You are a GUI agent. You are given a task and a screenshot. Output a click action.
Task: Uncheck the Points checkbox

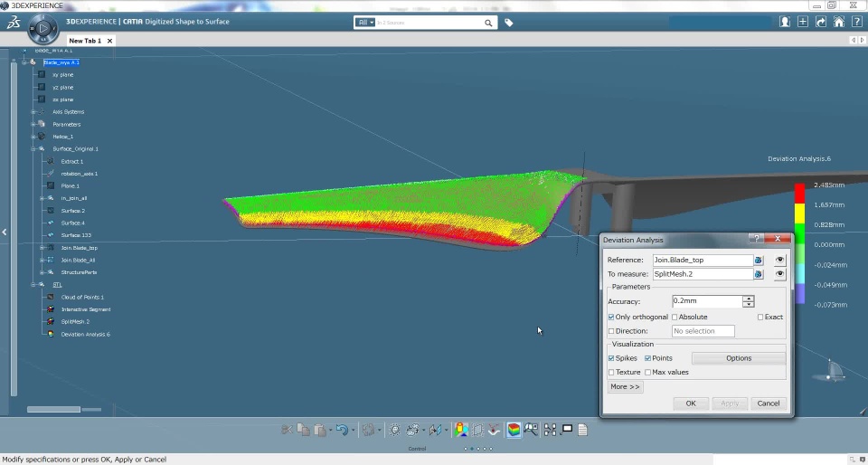tap(647, 358)
